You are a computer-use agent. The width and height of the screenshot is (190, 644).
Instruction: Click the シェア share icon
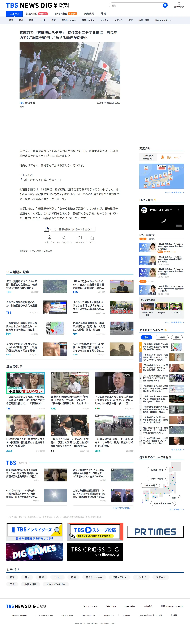(x=92, y=237)
